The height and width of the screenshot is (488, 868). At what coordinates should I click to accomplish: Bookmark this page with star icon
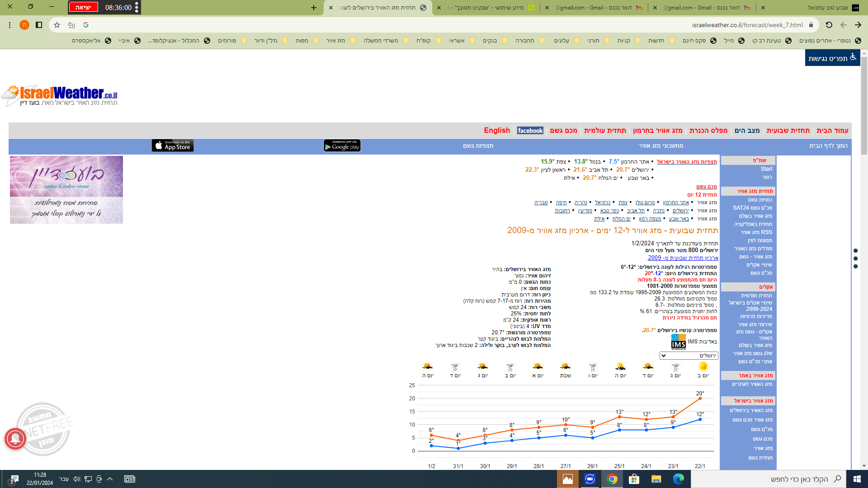click(x=57, y=25)
